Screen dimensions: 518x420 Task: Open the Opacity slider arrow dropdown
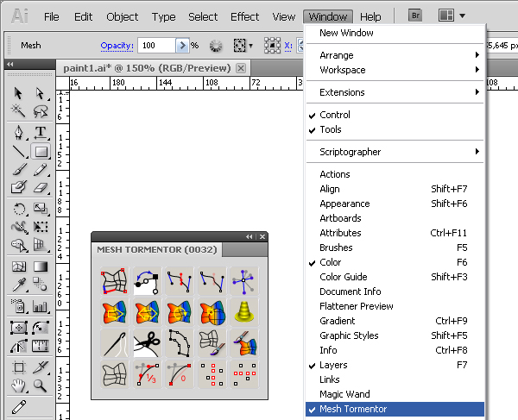click(x=182, y=46)
